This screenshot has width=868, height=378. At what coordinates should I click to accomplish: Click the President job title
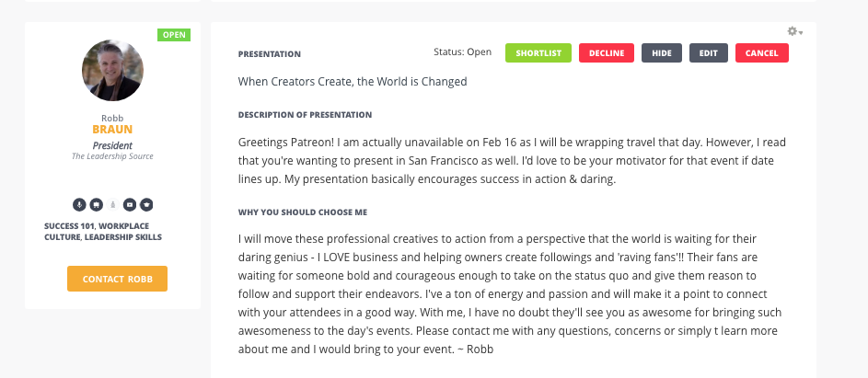coord(112,145)
